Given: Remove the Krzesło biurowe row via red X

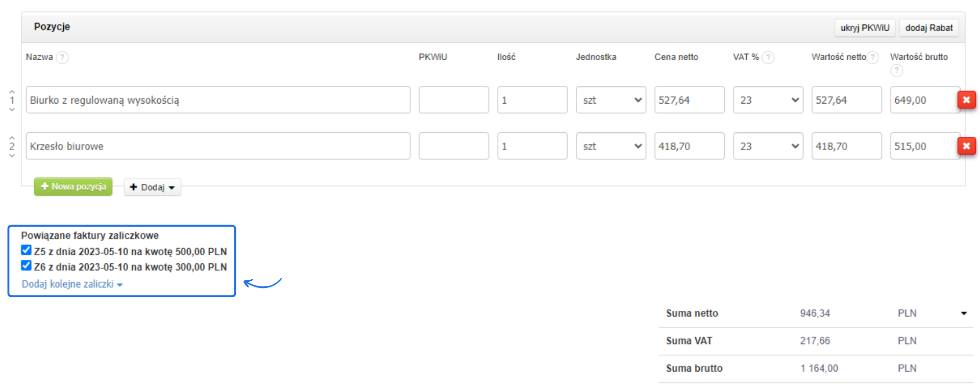Looking at the screenshot, I should tap(966, 147).
